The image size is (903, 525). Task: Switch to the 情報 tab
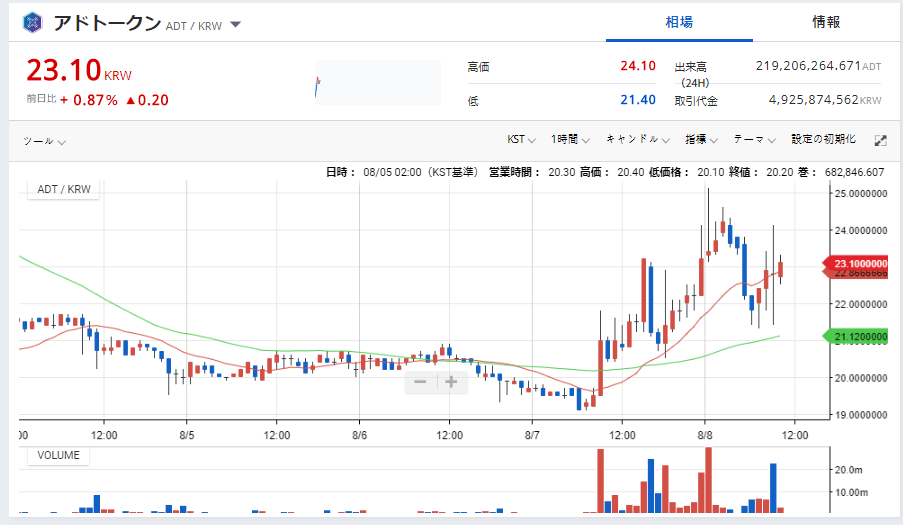pyautogui.click(x=826, y=22)
